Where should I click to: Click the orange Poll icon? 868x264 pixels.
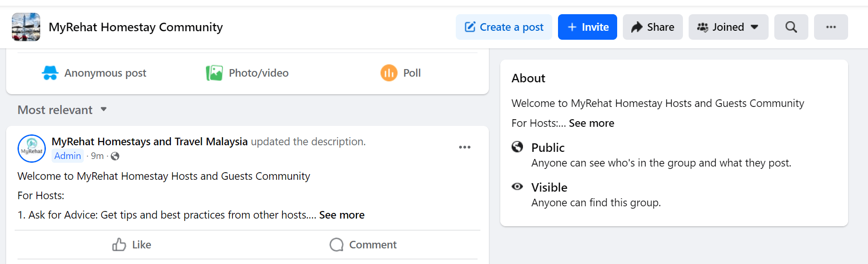389,73
